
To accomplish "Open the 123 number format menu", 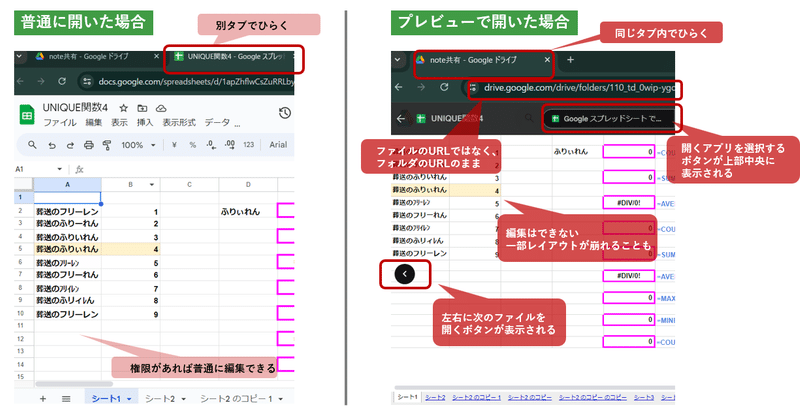I will pos(248,145).
